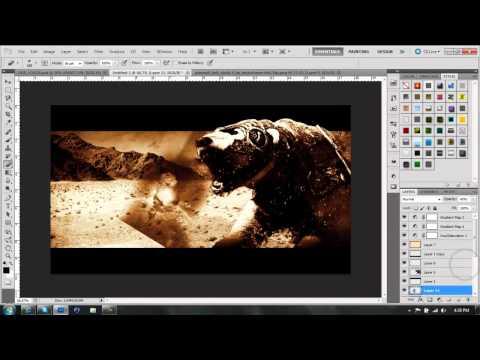Switch to Design workspace

pos(385,52)
